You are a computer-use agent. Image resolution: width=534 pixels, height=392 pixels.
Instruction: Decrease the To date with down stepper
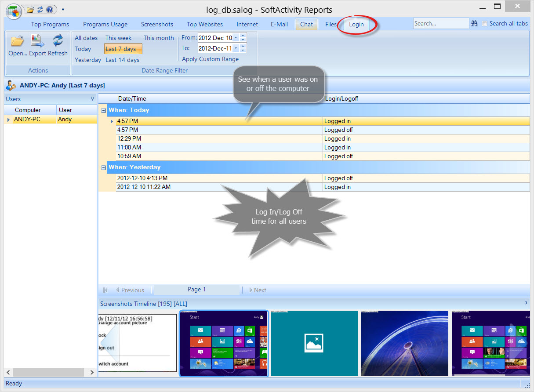[243, 51]
